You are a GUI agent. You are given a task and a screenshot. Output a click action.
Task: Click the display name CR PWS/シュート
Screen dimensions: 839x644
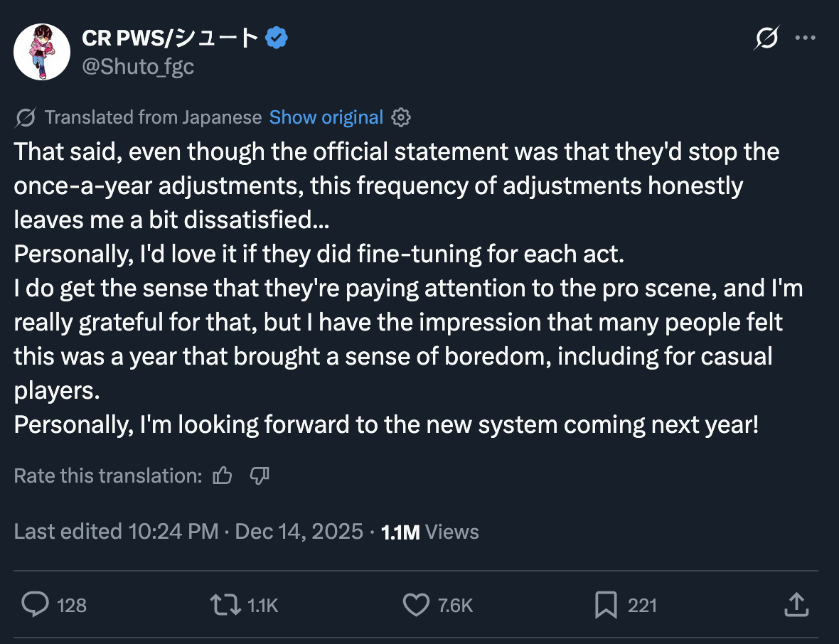click(x=170, y=38)
